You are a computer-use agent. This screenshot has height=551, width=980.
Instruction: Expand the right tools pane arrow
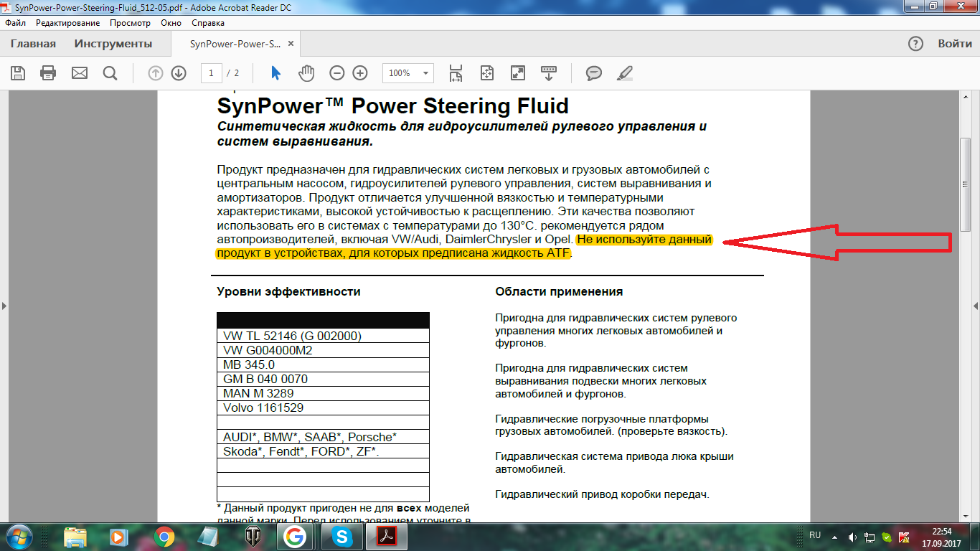pyautogui.click(x=976, y=306)
